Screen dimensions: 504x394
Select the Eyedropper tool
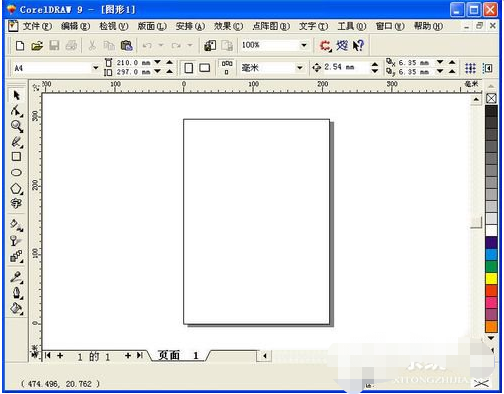click(16, 277)
